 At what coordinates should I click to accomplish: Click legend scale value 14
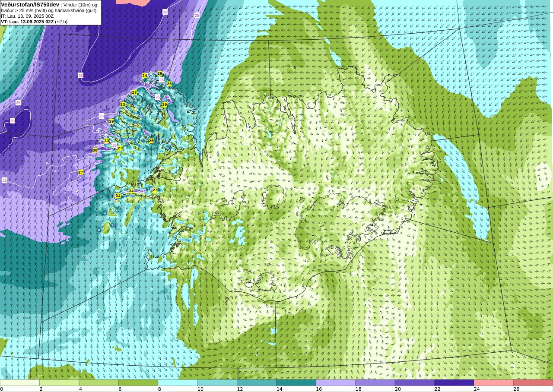280,389
